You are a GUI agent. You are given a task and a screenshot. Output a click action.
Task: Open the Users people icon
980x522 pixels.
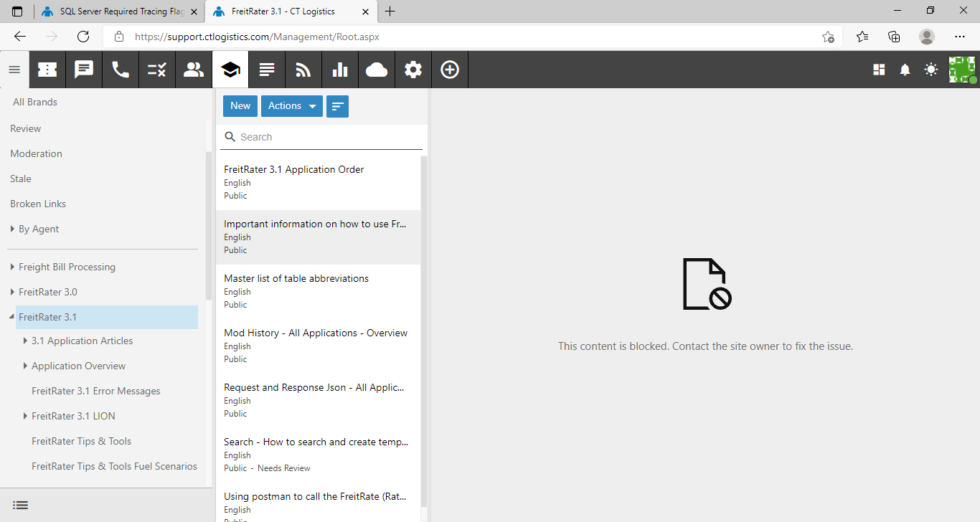(x=194, y=70)
